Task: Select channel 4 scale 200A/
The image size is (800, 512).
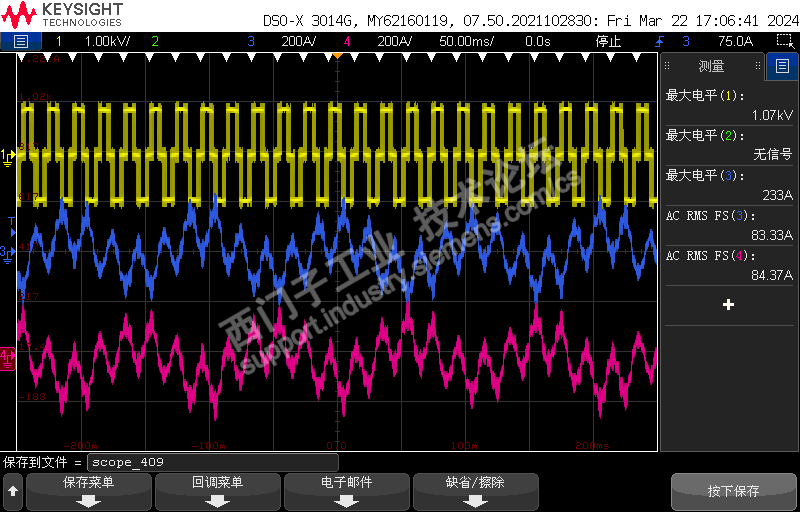Action: 394,42
